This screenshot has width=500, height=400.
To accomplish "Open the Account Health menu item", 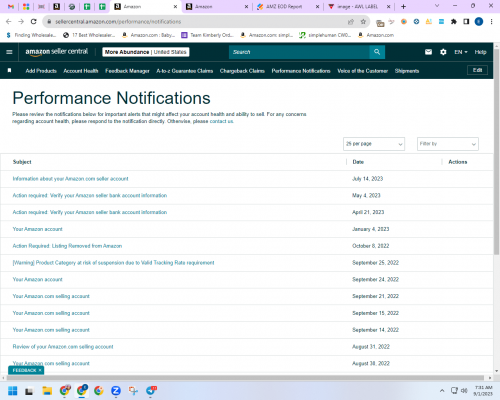I will pyautogui.click(x=81, y=71).
